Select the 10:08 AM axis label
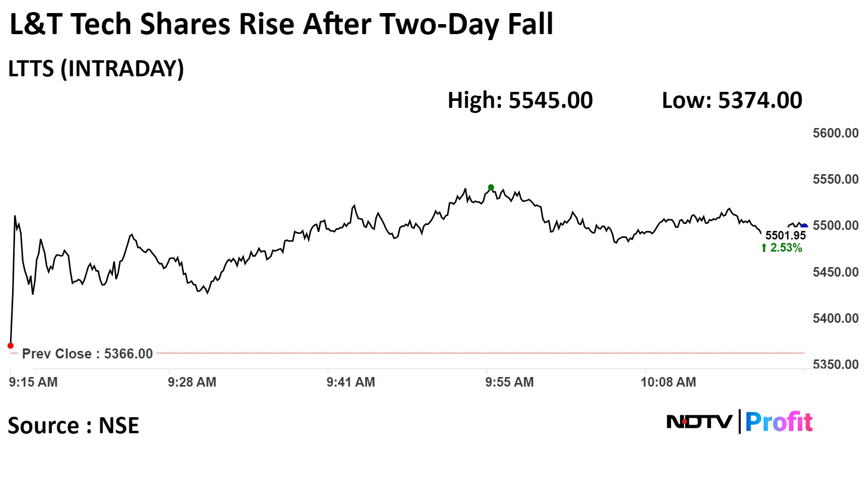 coord(668,382)
